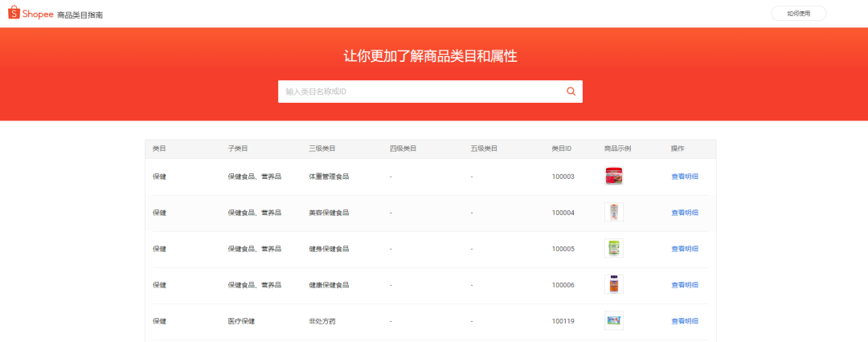The image size is (868, 342).
Task: Click the 三级类目 column header
Action: [x=321, y=149]
